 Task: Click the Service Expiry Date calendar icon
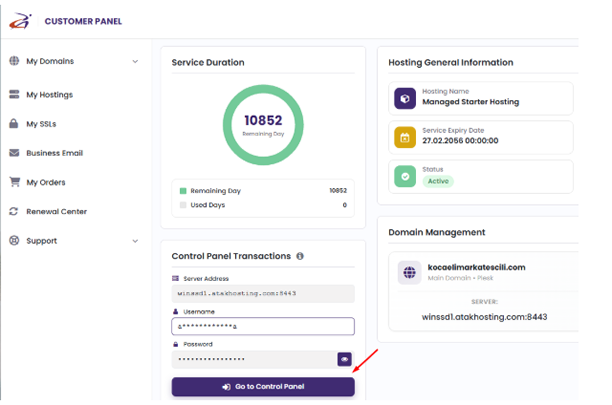coord(405,137)
